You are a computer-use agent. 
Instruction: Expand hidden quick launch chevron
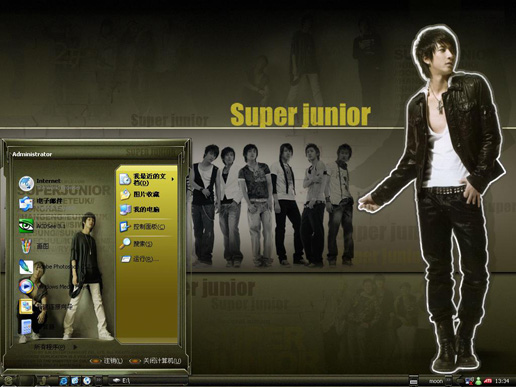point(99,380)
